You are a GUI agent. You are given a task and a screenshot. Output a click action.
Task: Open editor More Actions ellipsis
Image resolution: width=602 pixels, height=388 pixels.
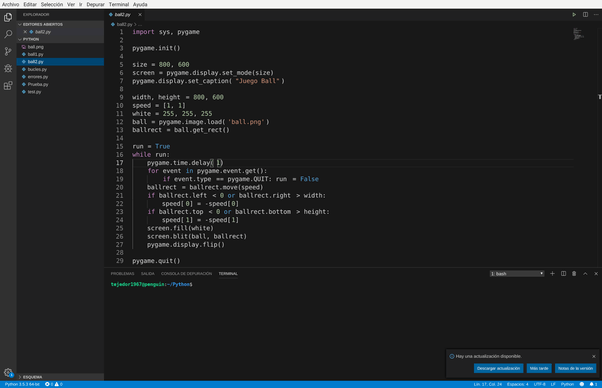(596, 15)
